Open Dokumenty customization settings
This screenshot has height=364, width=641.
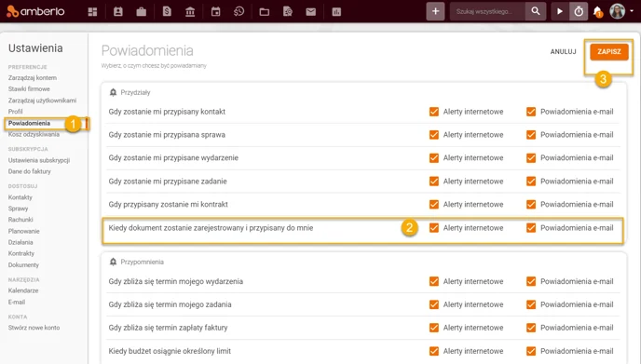(23, 264)
